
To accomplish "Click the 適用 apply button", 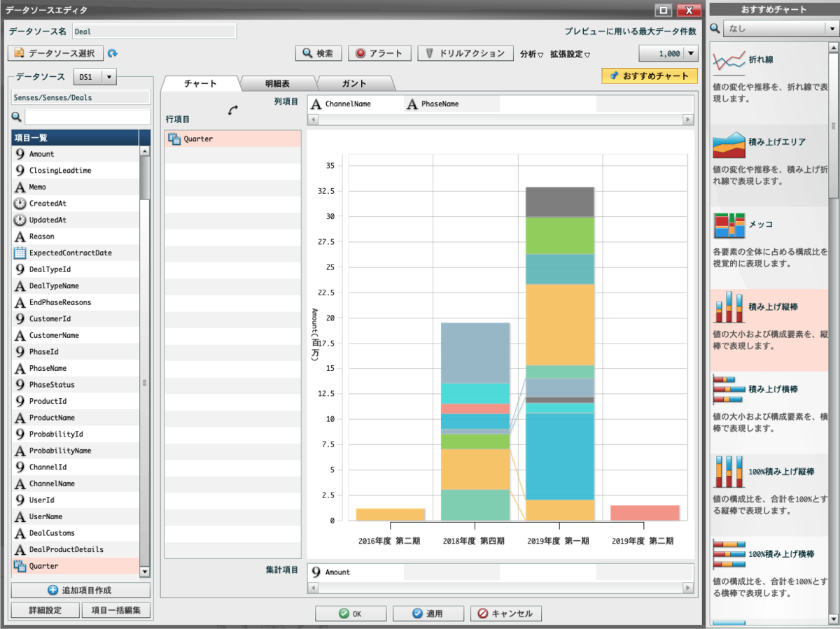I will coord(428,614).
